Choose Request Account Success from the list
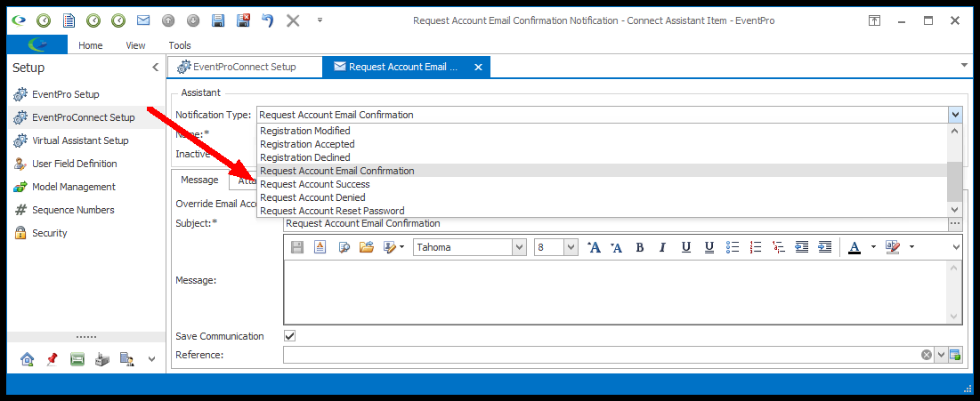 (315, 184)
